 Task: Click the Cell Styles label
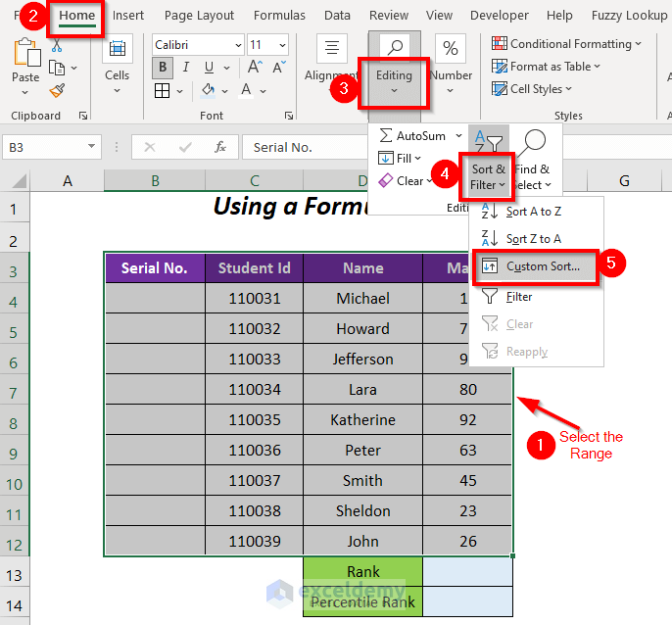(x=536, y=89)
